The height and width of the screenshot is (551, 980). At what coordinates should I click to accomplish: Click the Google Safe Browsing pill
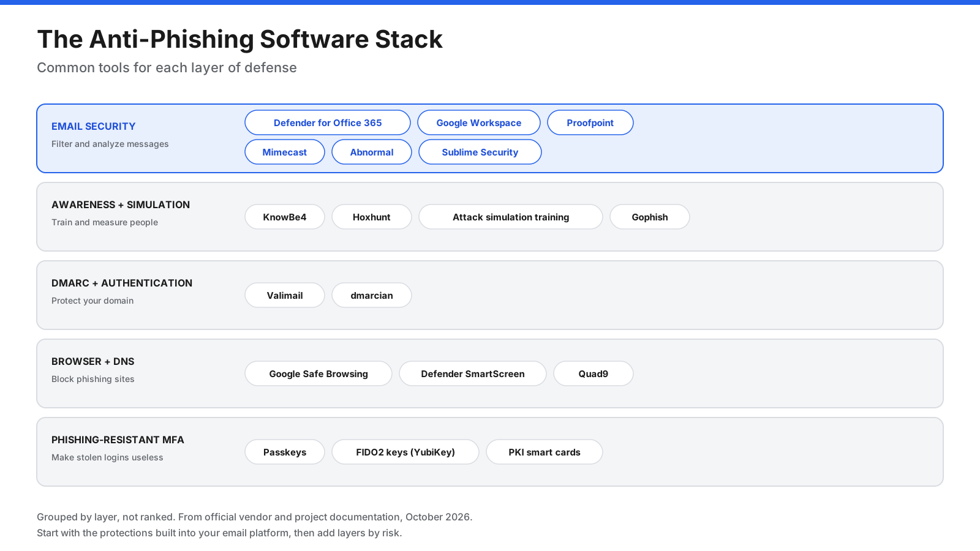tap(318, 373)
